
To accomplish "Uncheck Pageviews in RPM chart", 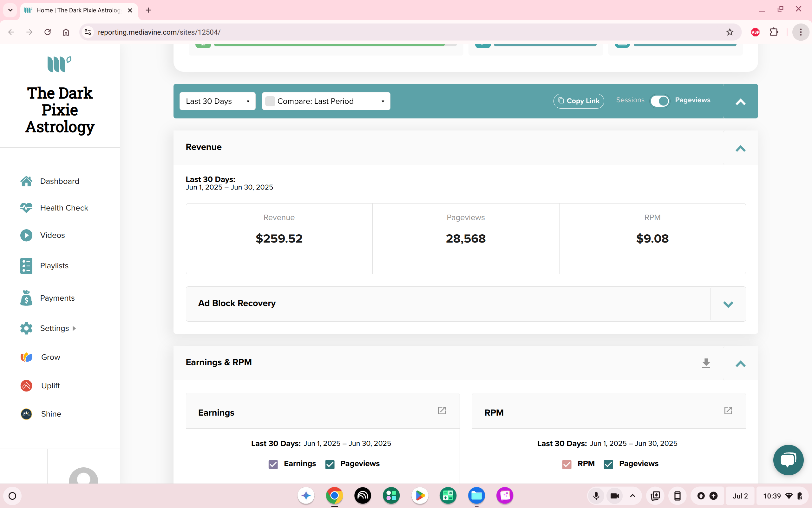I will [x=608, y=464].
